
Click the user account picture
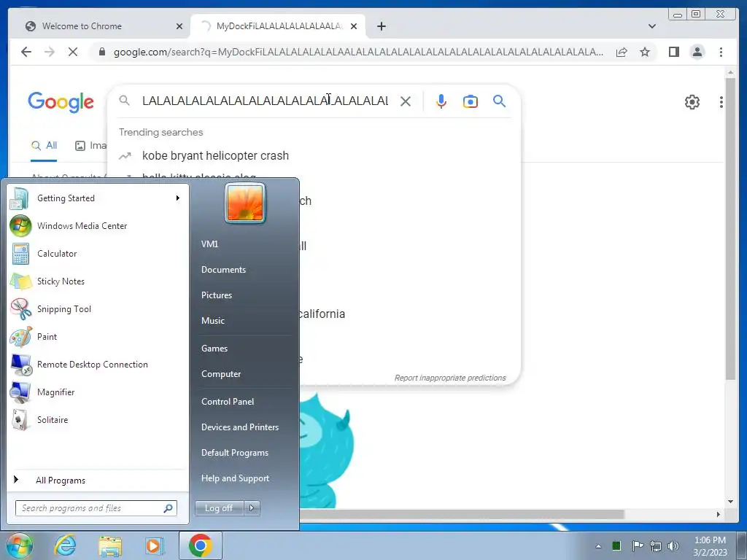click(x=245, y=203)
